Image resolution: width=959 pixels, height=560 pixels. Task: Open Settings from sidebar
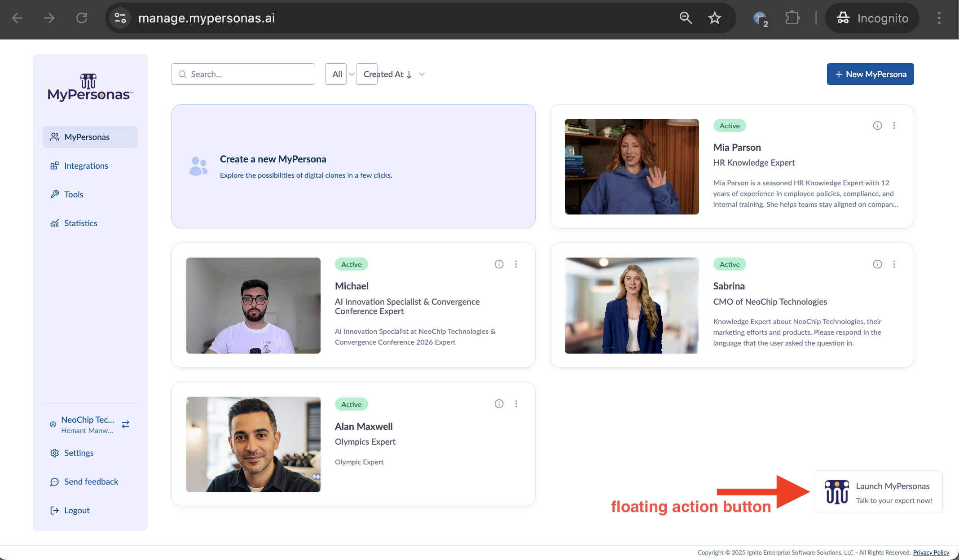click(90, 453)
